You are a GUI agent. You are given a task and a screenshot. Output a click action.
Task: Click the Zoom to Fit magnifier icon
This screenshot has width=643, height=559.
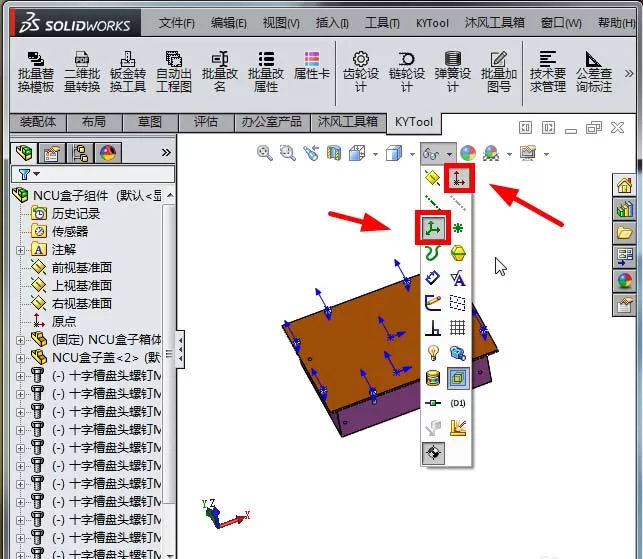(x=265, y=153)
